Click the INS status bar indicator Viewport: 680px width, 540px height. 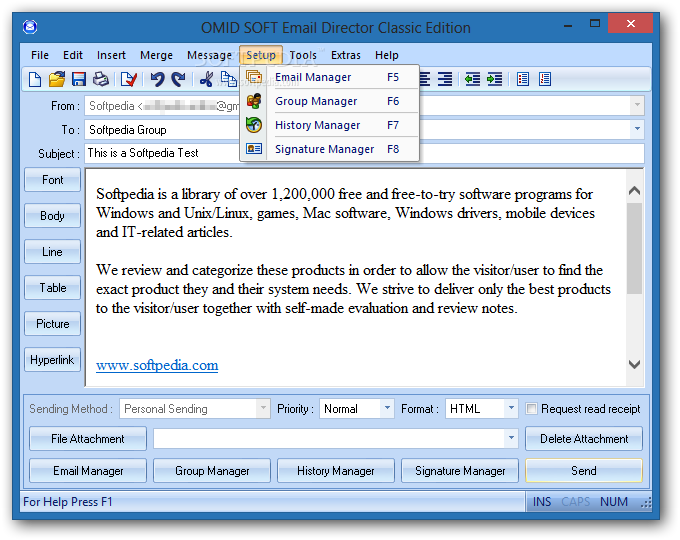click(542, 502)
